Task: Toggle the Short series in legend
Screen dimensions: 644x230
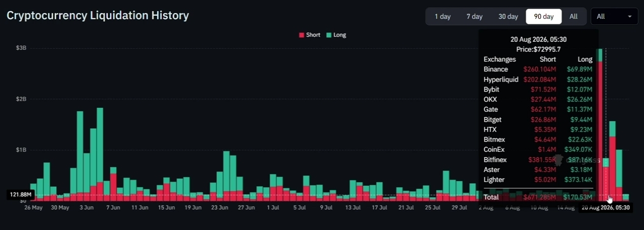Action: tap(309, 35)
